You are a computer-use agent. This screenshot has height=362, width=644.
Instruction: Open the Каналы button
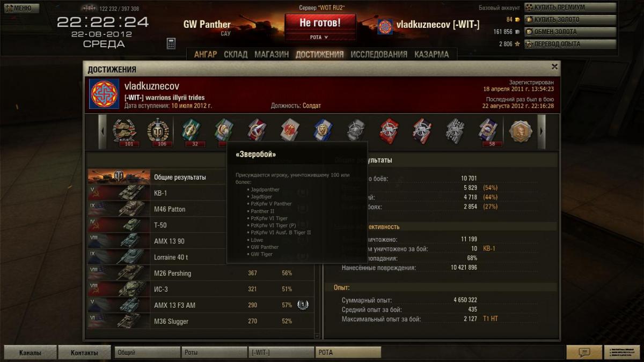(30, 352)
